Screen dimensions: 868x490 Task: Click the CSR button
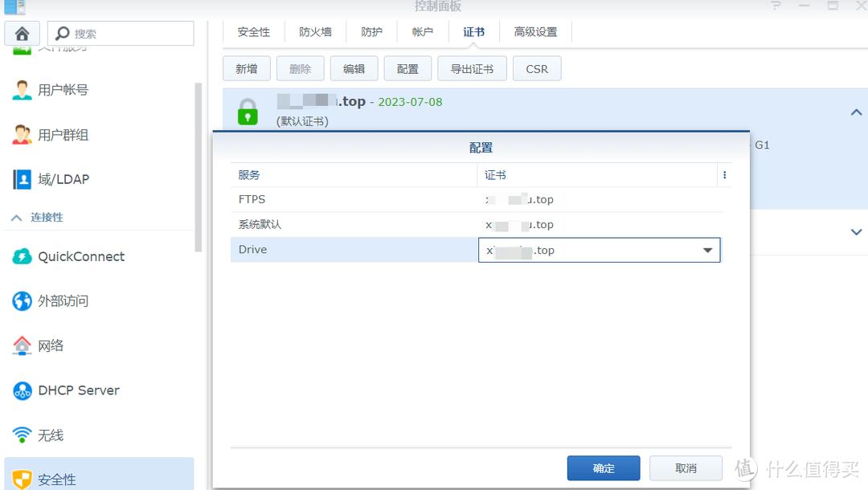pos(537,68)
